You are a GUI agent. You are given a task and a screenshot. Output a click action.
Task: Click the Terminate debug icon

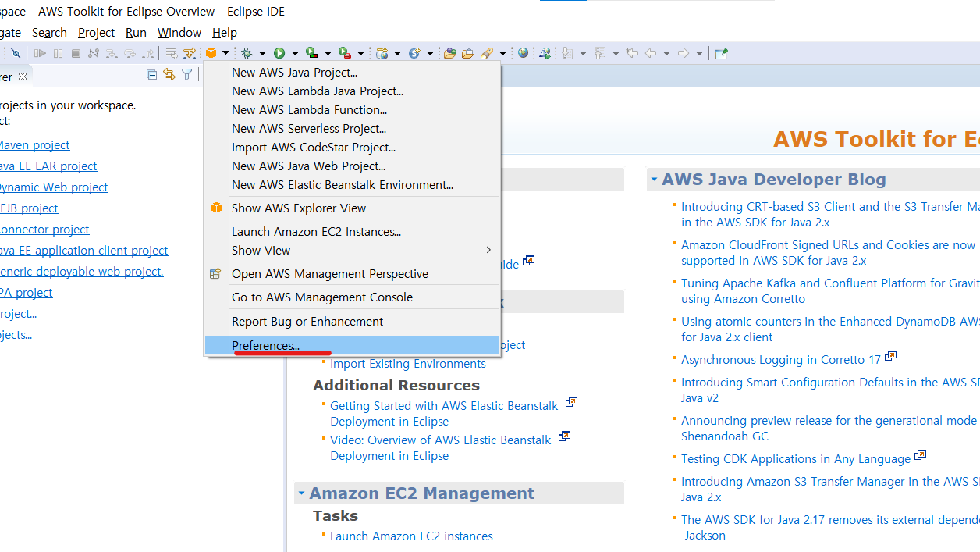(76, 53)
